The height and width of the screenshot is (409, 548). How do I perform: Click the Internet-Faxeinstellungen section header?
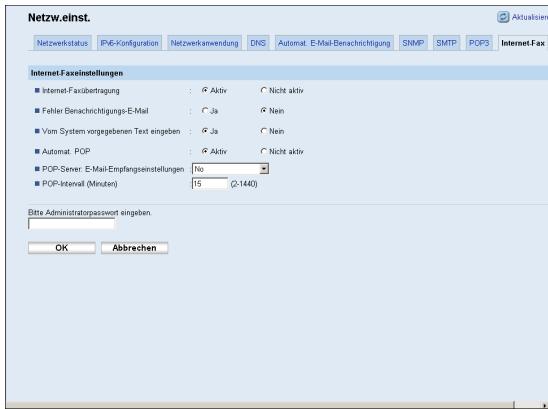[x=288, y=73]
